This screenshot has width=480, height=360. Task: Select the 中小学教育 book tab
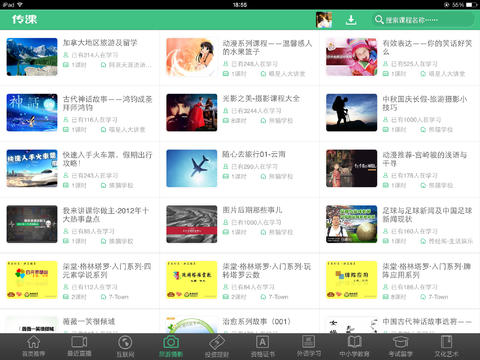[354, 347]
